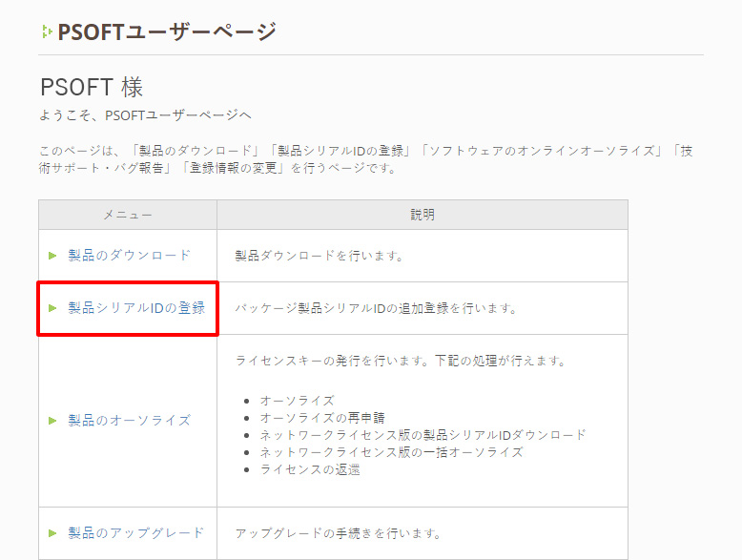Click the green PSOFT logo icon
This screenshot has width=742, height=560.
(46, 31)
